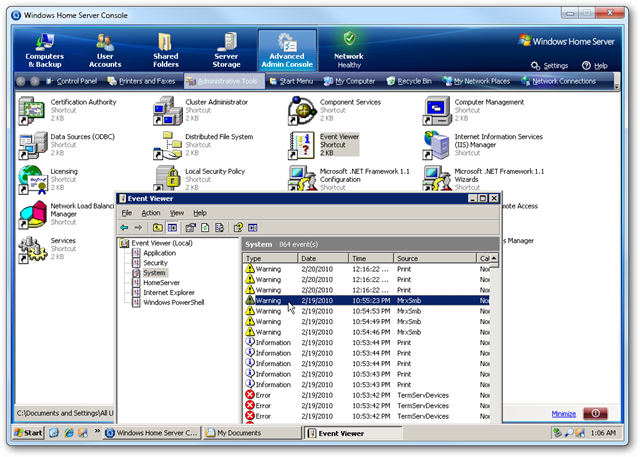Switch to Shared Folders tab
640x457 pixels.
click(166, 51)
